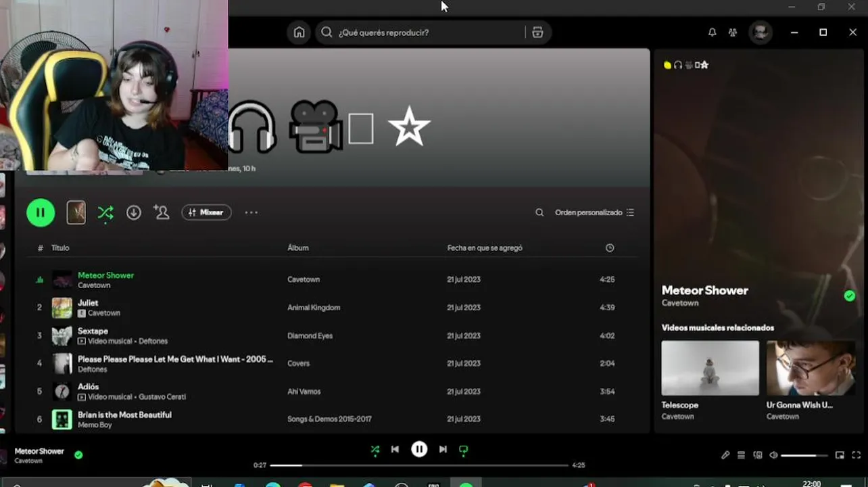
Task: Open the notifications bell
Action: point(712,32)
